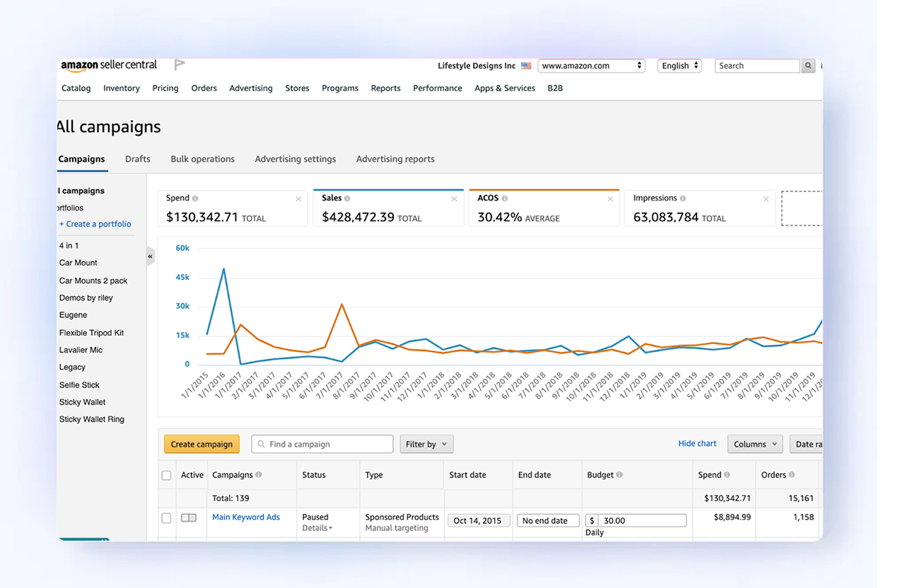Click the Spend metric info icon
Screen dimensions: 905x588
197,198
